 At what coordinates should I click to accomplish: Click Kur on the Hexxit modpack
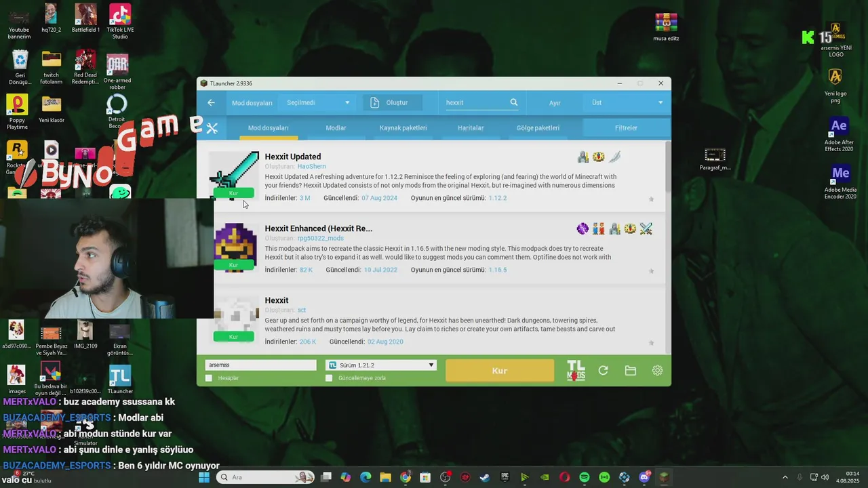point(233,337)
